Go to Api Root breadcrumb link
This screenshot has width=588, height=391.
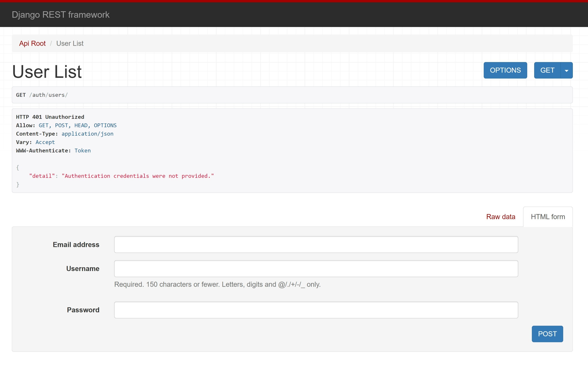click(32, 43)
